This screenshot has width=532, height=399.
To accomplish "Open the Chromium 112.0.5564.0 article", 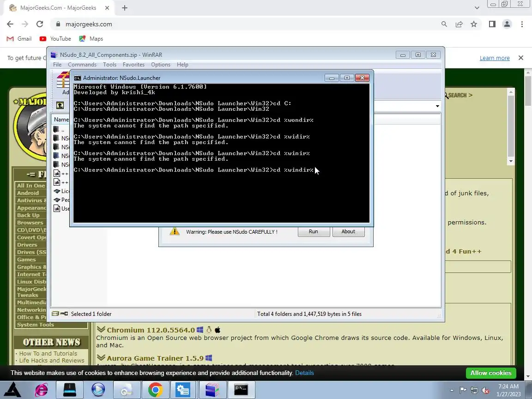I will (x=151, y=330).
